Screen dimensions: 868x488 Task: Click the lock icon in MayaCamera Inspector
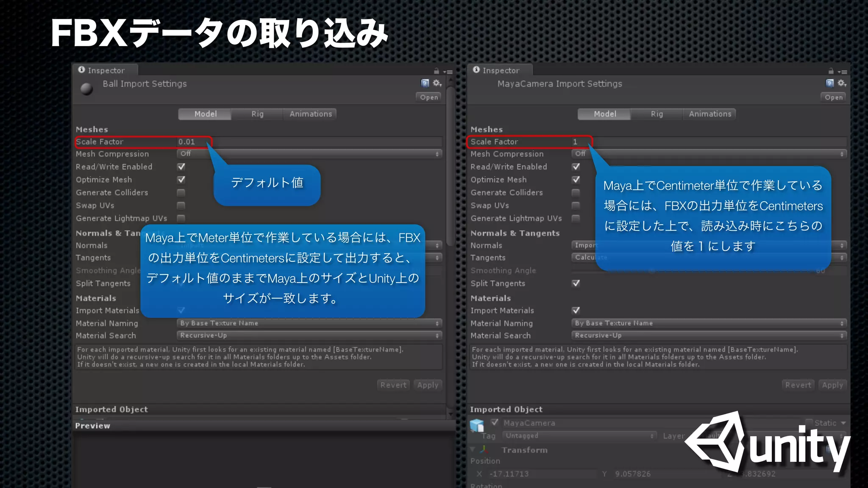(831, 71)
